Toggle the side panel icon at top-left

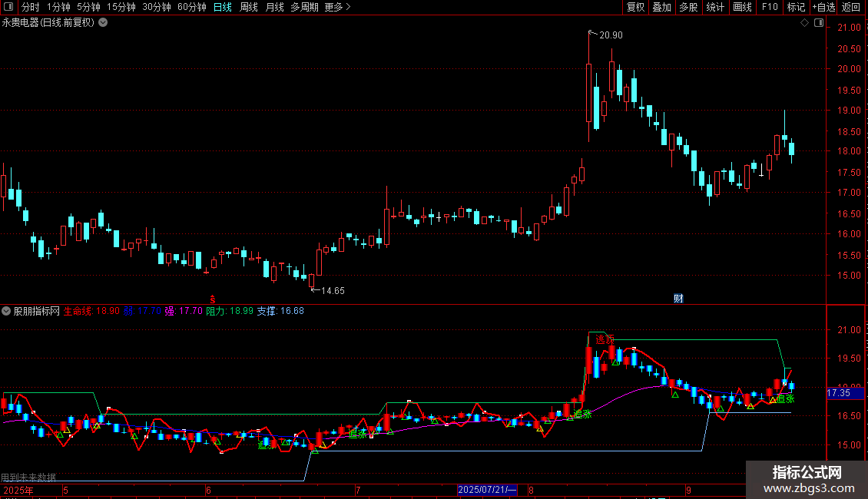[8, 7]
